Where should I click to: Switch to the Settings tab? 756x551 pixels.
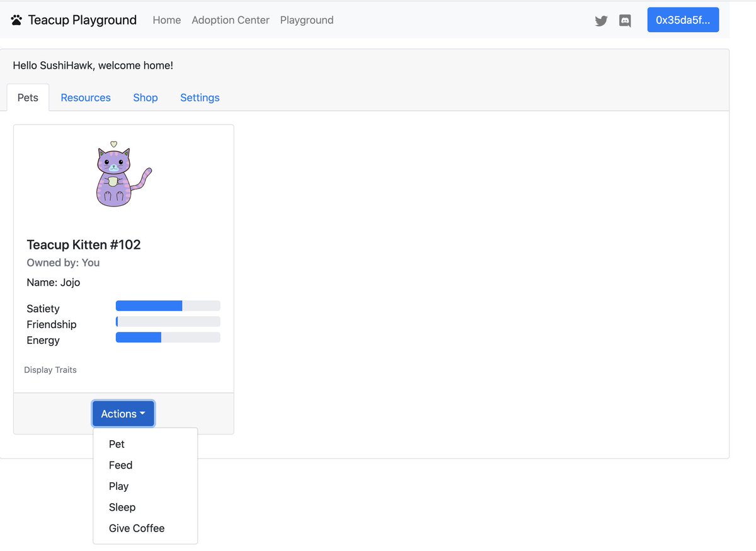[x=200, y=98]
